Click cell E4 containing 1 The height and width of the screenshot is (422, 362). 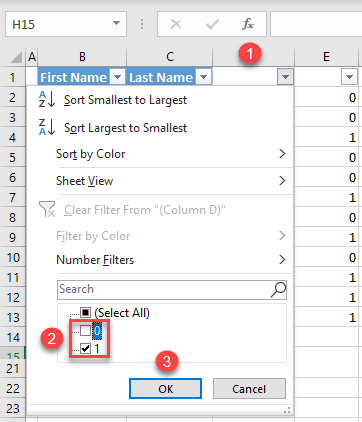pos(326,137)
